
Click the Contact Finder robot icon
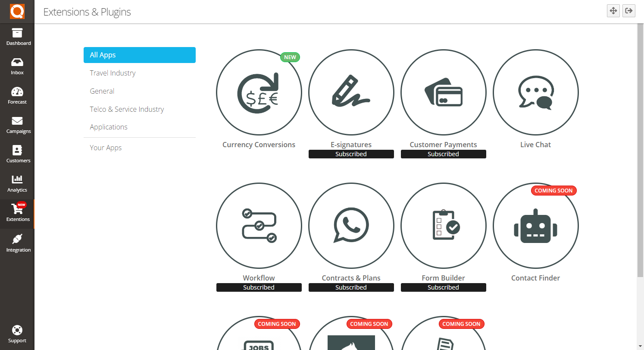[535, 225]
